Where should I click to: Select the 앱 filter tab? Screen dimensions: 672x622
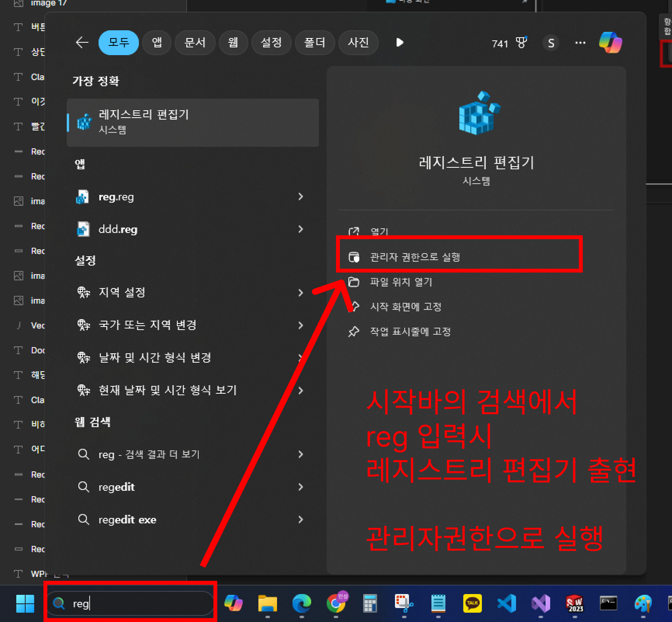[157, 42]
